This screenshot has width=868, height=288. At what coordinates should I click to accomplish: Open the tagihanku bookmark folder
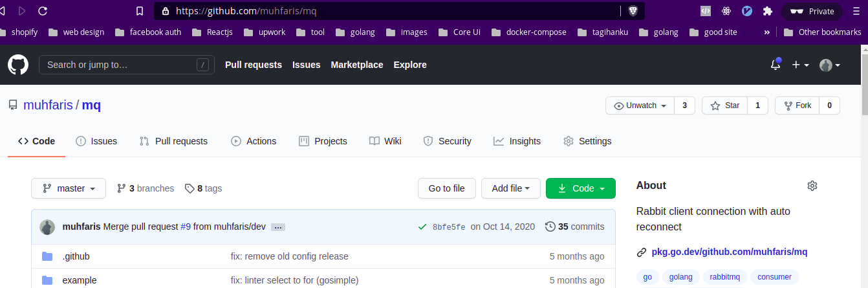coord(610,32)
